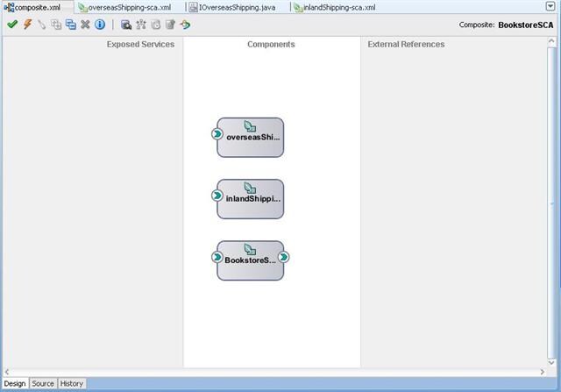Click the horizontal scrollbar right arrow
The height and width of the screenshot is (392, 561).
coord(543,372)
